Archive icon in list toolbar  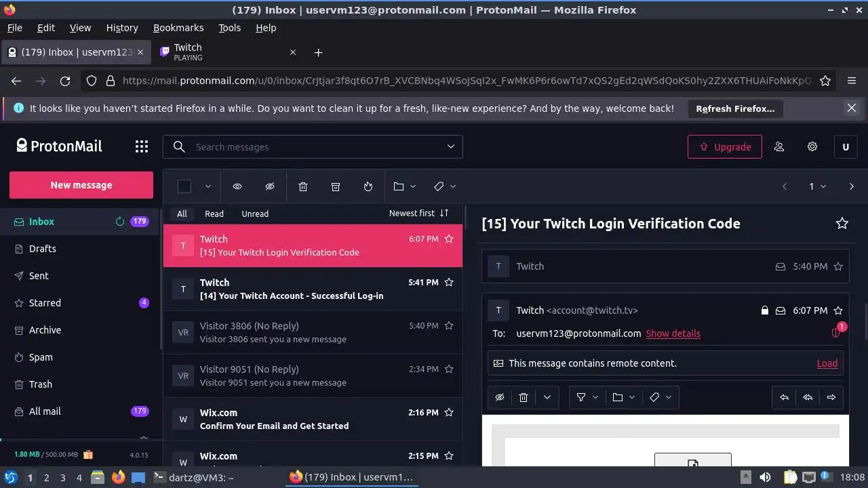pyautogui.click(x=336, y=186)
